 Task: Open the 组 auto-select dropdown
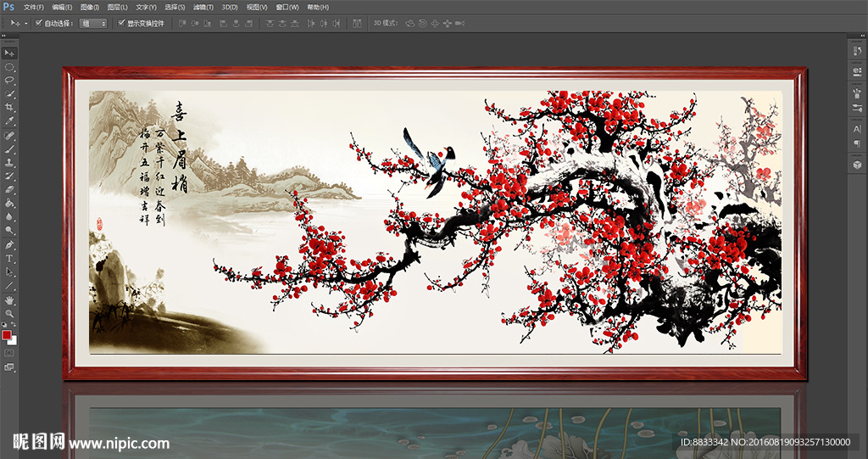(93, 24)
